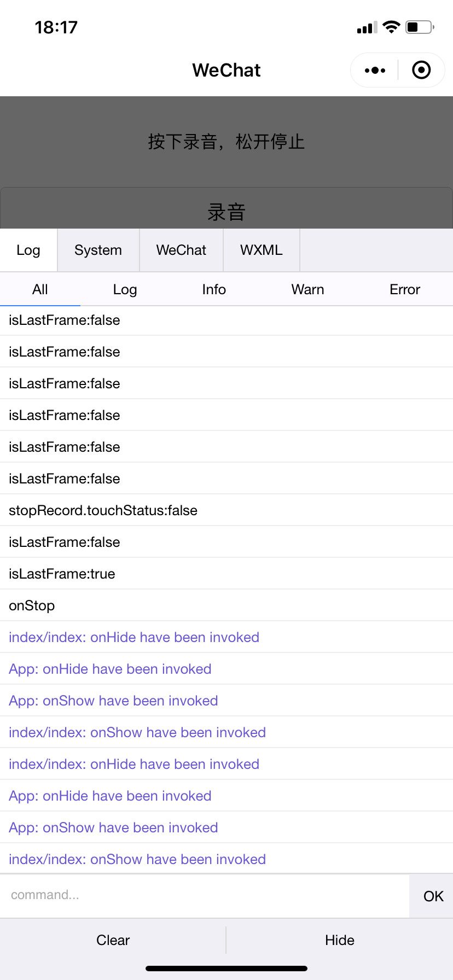
Task: Tap the battery indicator in status bar
Action: 420,27
